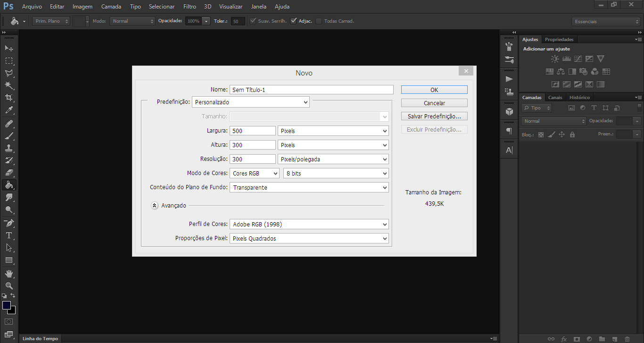The height and width of the screenshot is (343, 644).
Task: Open the Janela menu
Action: click(x=258, y=7)
